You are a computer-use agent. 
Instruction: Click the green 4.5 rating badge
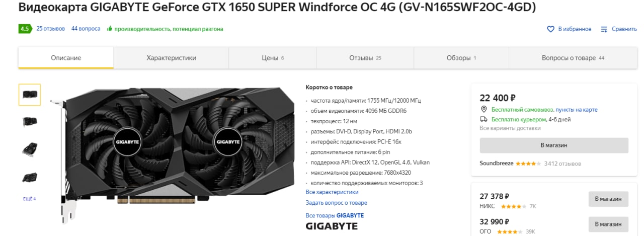25,29
